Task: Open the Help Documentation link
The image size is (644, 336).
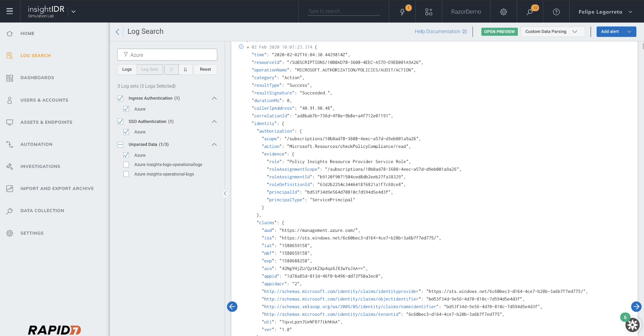Action: (x=440, y=32)
